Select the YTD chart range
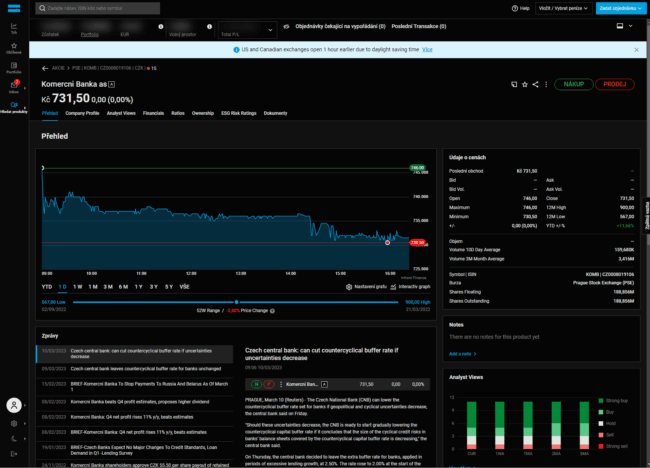Image resolution: width=650 pixels, height=468 pixels. click(x=47, y=287)
